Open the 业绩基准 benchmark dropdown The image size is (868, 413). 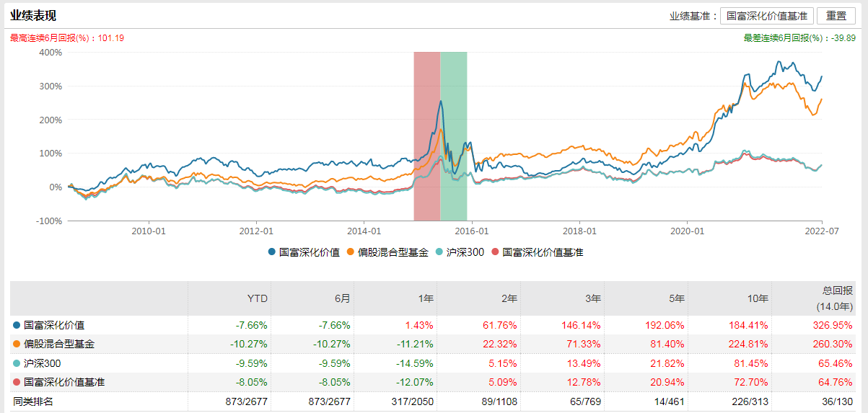point(767,16)
